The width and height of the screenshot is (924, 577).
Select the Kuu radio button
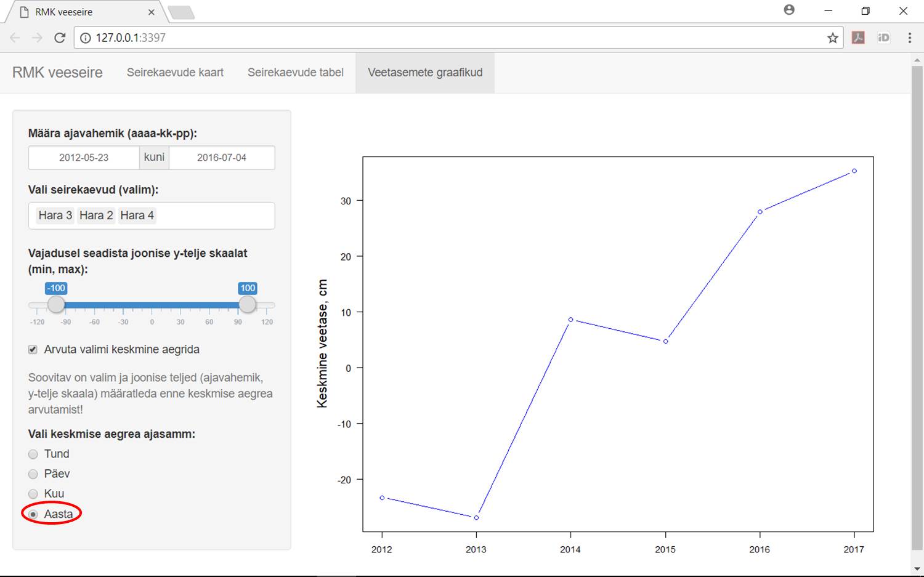[33, 494]
